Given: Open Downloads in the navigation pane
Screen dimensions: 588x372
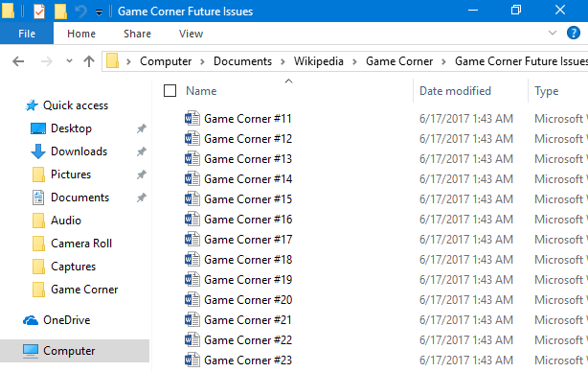Looking at the screenshot, I should click(79, 151).
